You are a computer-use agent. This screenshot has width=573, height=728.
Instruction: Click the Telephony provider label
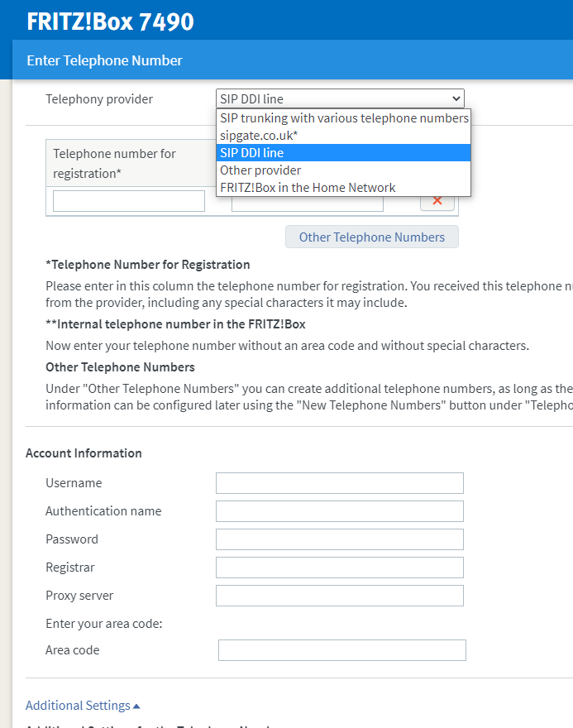[x=99, y=99]
